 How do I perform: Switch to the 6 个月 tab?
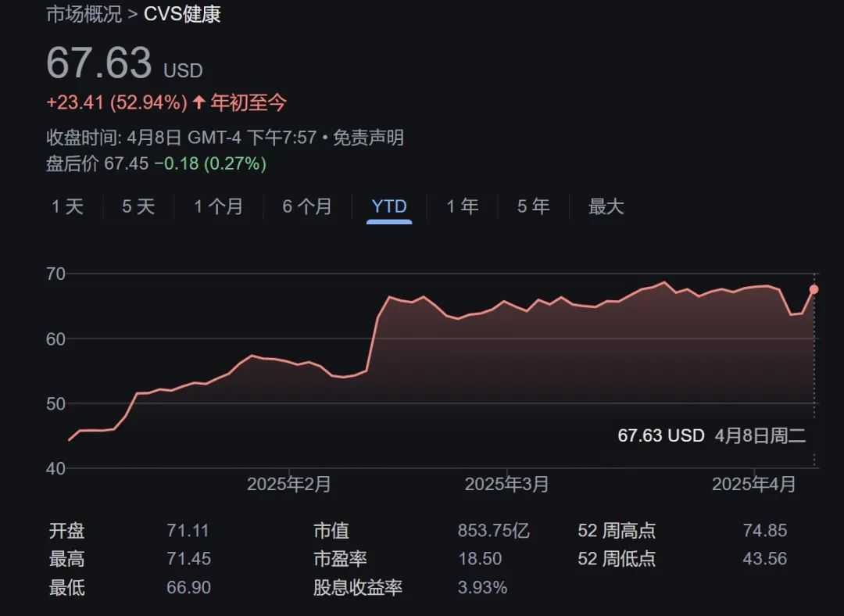[x=307, y=206]
